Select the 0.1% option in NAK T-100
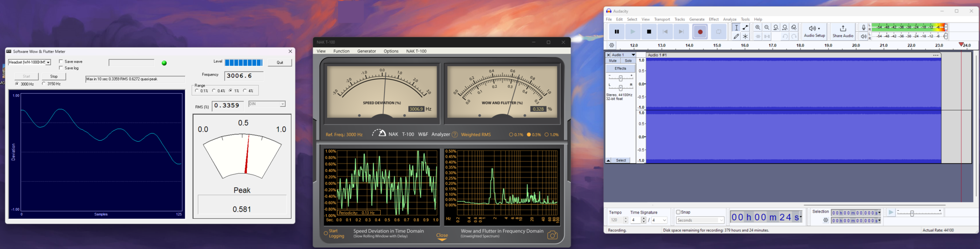Image resolution: width=980 pixels, height=249 pixels. (511, 134)
